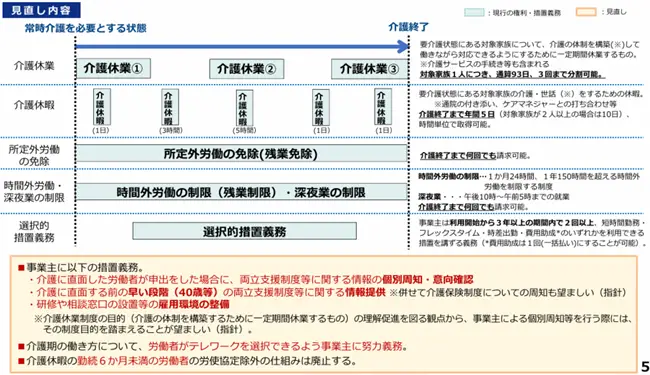The height and width of the screenshot is (375, 650).
Task: Click the note ※通院の付き添い、ケアマネジャーとの打ち合わせ等
Action: pos(526,104)
